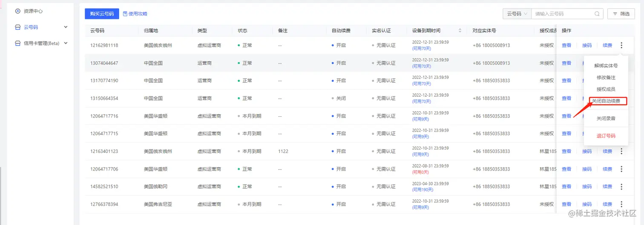Open more actions for number 12162981118
Viewport: 644px width, 225px height.
click(621, 45)
